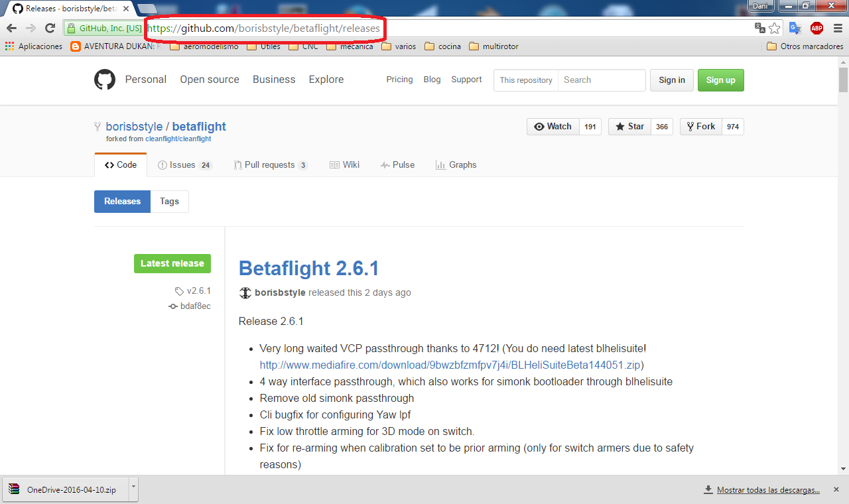849x504 pixels.
Task: Close the downloads bar
Action: (836, 490)
